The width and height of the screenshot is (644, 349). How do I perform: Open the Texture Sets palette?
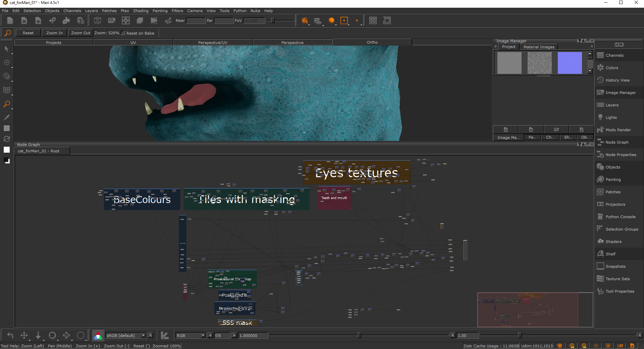(x=618, y=279)
